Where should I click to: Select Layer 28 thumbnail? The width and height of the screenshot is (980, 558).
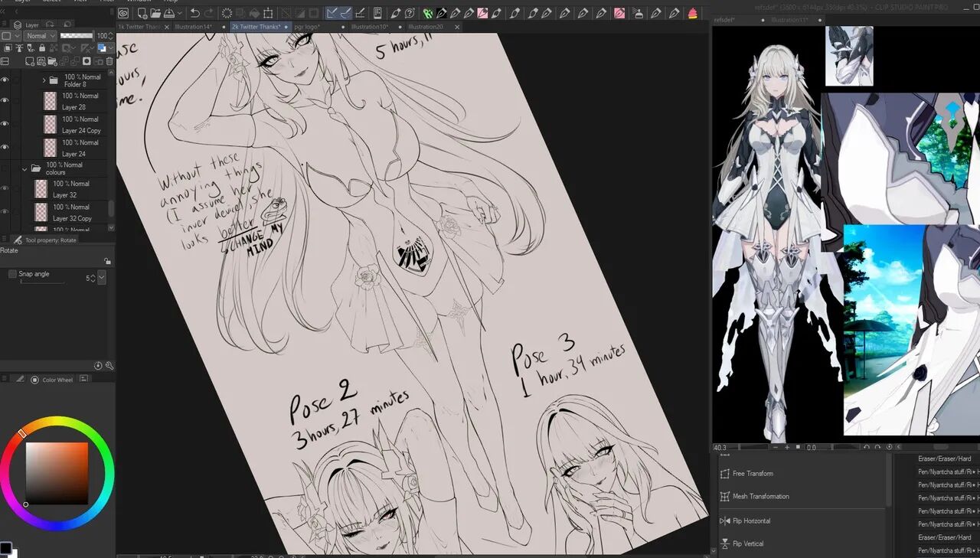pos(51,101)
